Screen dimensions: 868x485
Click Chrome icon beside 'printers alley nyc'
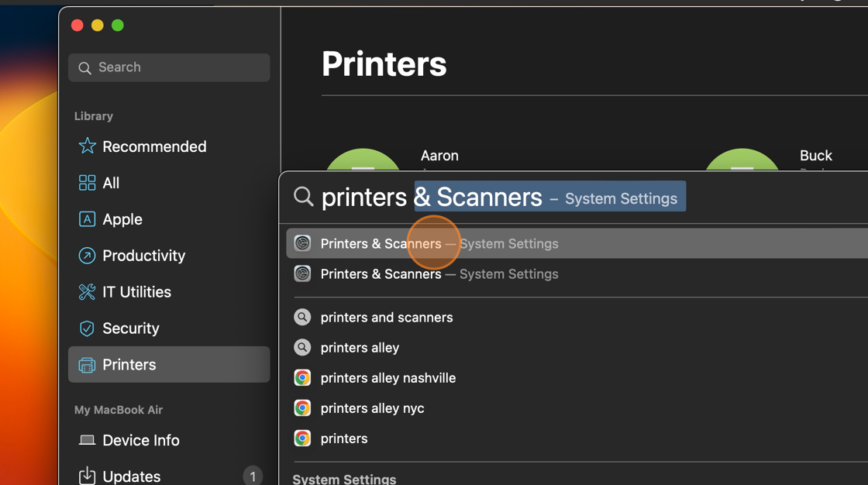coord(302,408)
